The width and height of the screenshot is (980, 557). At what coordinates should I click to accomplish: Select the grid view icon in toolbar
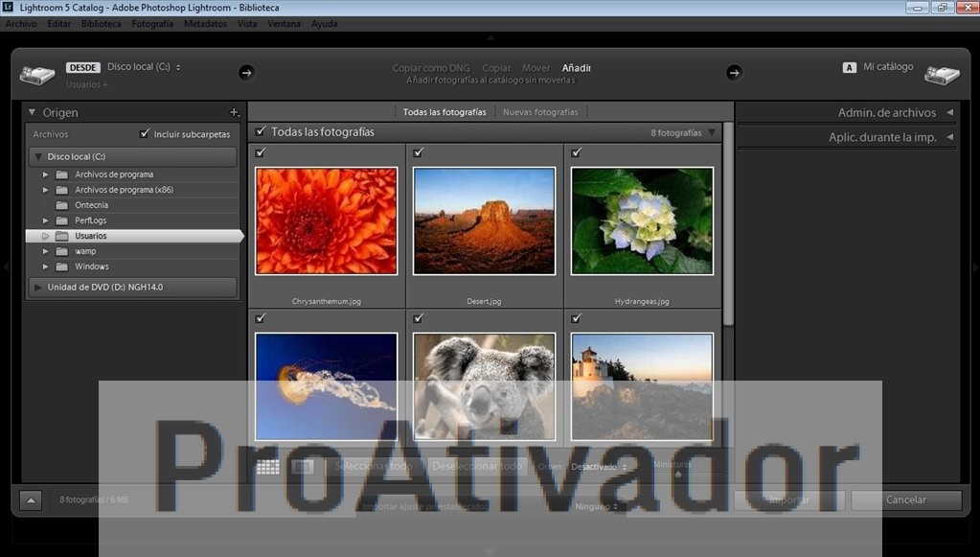[x=268, y=467]
